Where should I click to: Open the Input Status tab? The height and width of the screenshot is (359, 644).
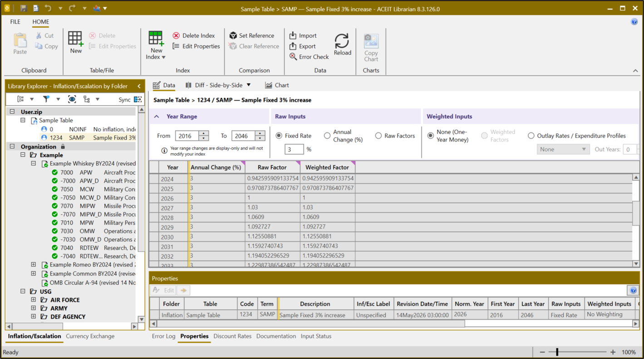(316, 336)
